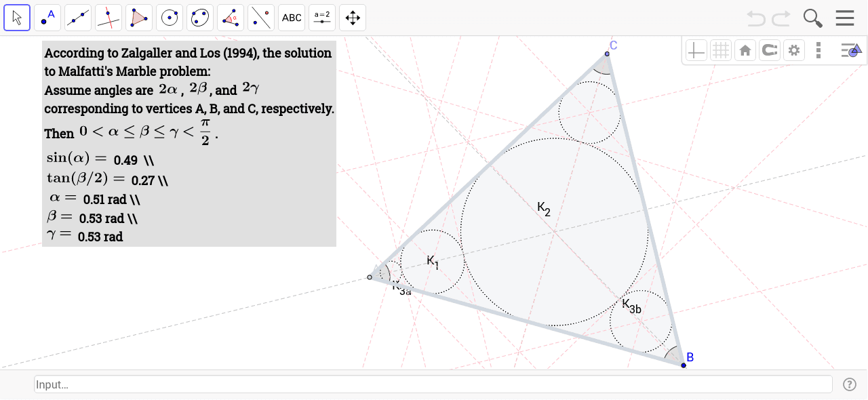The height and width of the screenshot is (400, 868).
Task: Redo the last undone action
Action: (781, 18)
